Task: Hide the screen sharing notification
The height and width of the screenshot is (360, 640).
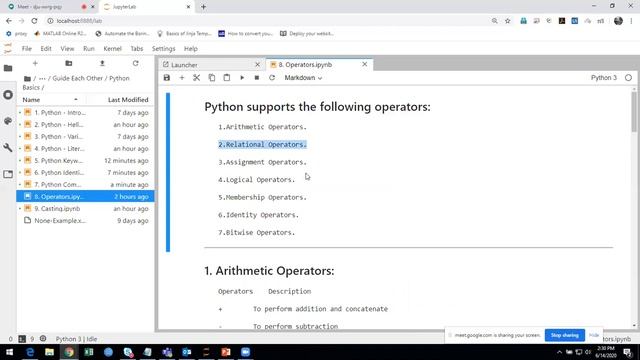Action: 594,335
